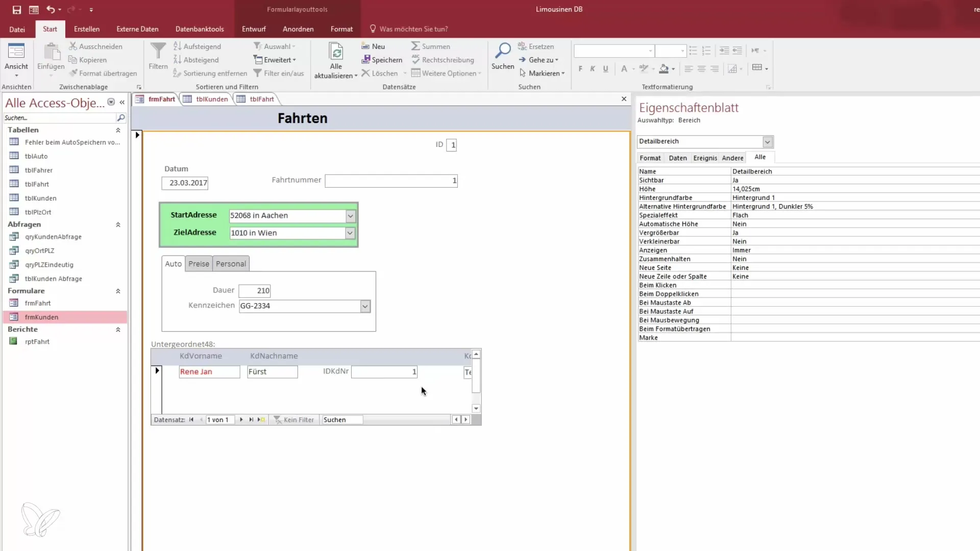
Task: Click Sortierung entfernen
Action: coord(210,73)
